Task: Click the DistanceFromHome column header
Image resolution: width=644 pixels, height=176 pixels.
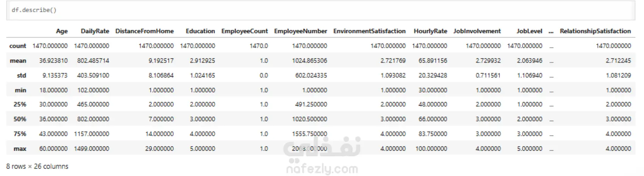Action: pos(144,31)
